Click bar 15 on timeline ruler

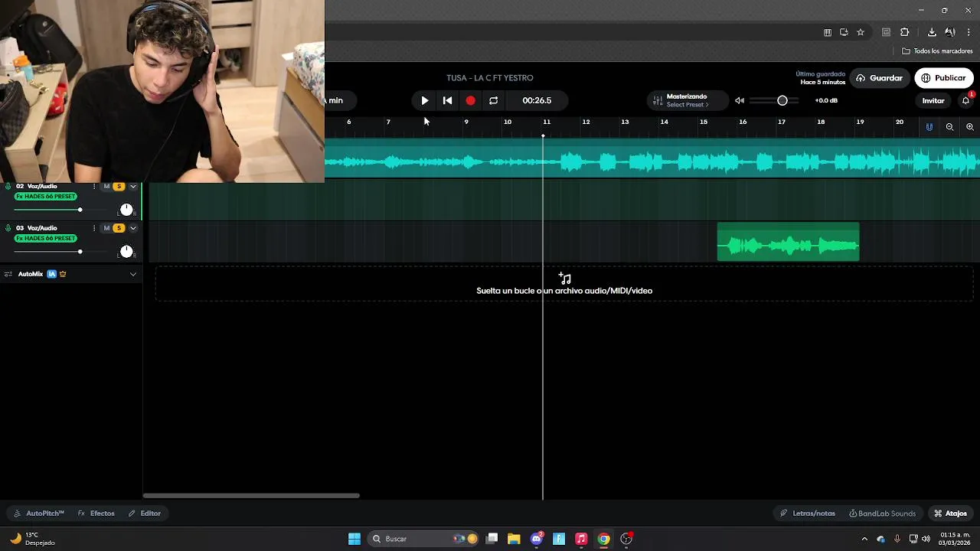[x=703, y=122]
